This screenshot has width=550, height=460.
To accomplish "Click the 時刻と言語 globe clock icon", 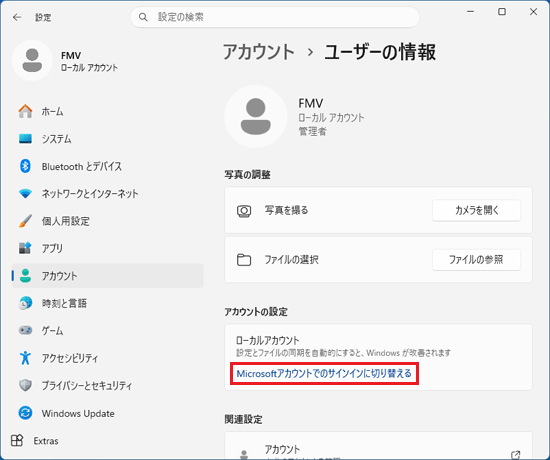I will click(x=25, y=303).
